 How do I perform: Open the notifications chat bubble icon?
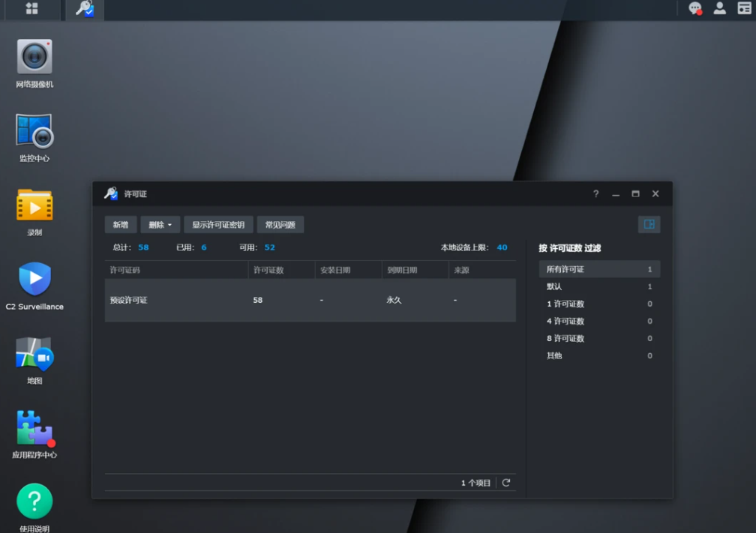(694, 8)
